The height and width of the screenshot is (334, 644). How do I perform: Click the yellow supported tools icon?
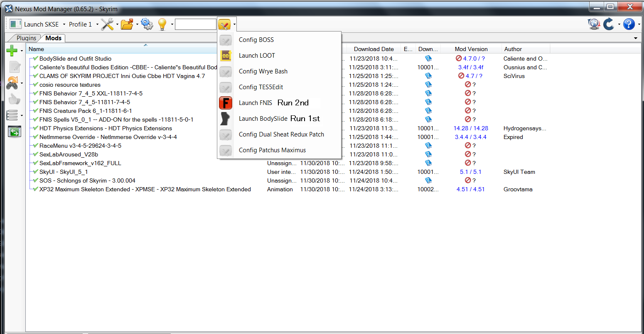[224, 24]
